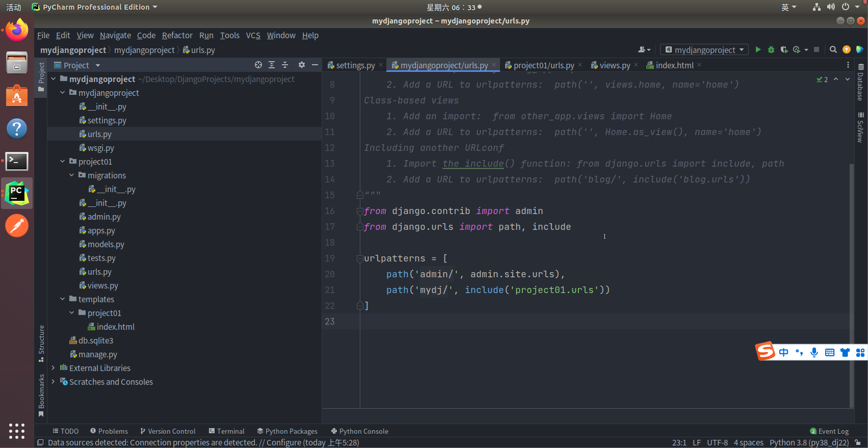The image size is (868, 448).
Task: Open the File menu
Action: tap(43, 35)
